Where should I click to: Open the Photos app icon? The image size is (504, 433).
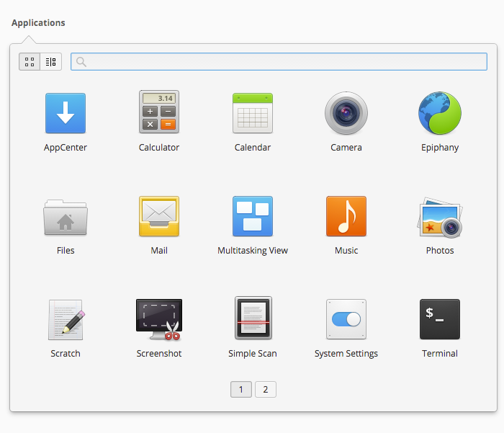pos(440,218)
